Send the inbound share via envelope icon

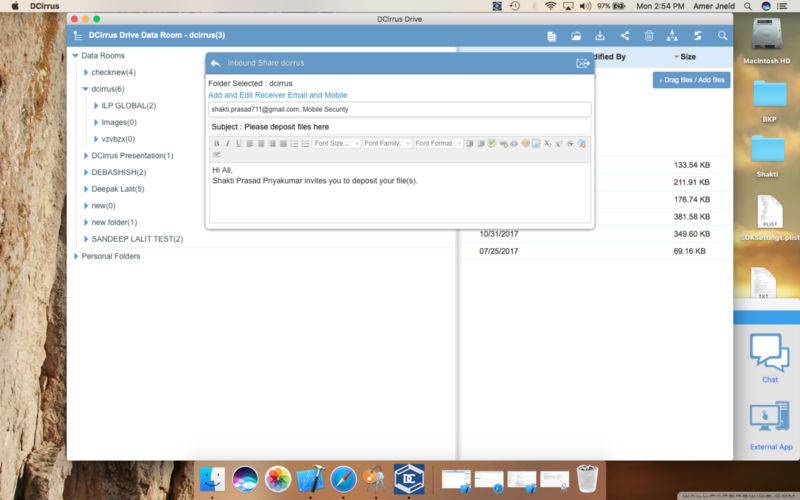pos(583,63)
